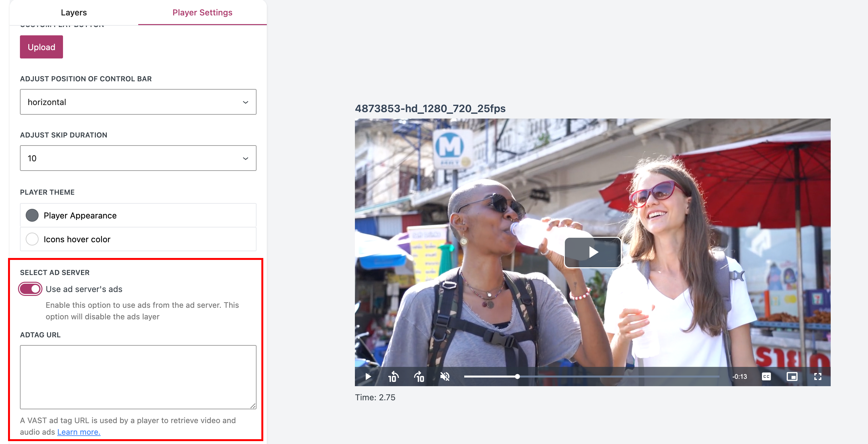The height and width of the screenshot is (444, 868).
Task: Open Icons hover color swatch
Action: click(32, 239)
